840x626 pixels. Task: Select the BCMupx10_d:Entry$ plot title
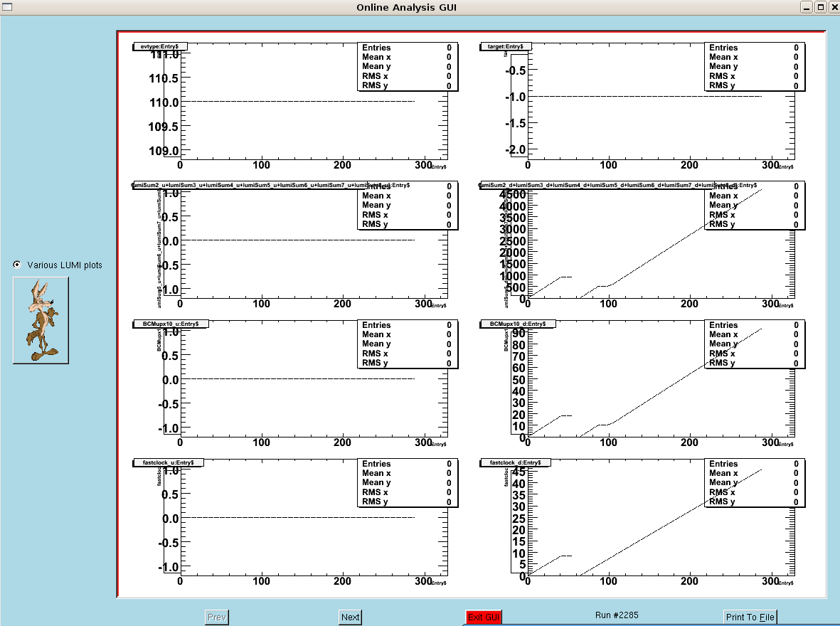518,324
